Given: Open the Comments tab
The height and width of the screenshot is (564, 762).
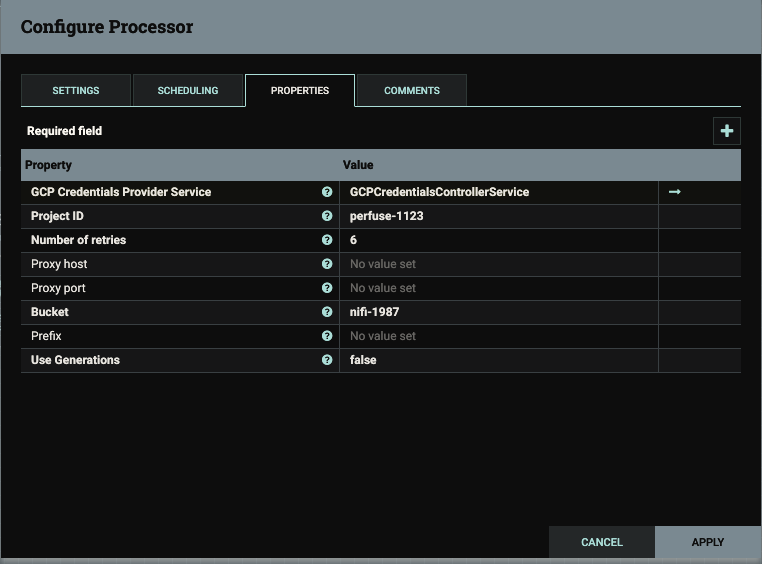Looking at the screenshot, I should pyautogui.click(x=412, y=90).
